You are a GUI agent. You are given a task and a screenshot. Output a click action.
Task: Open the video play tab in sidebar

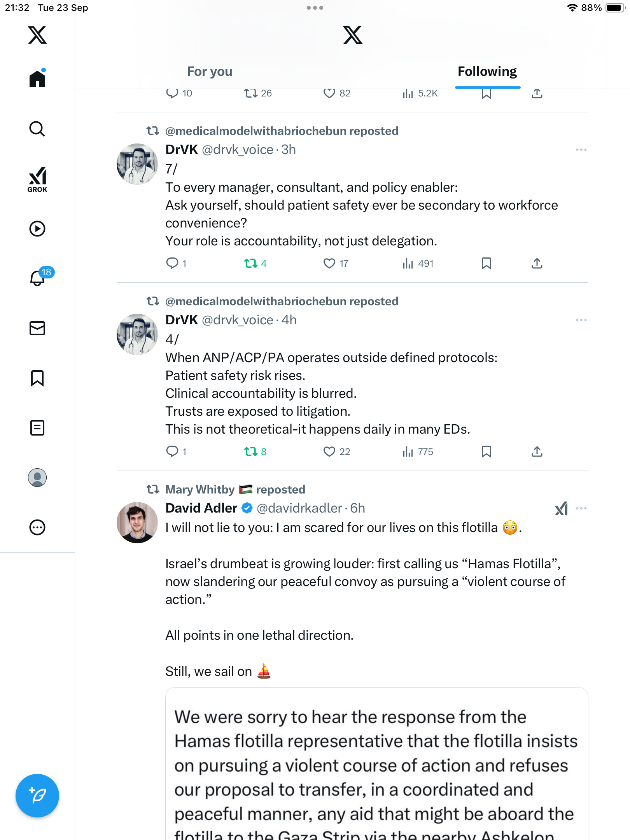click(x=37, y=229)
